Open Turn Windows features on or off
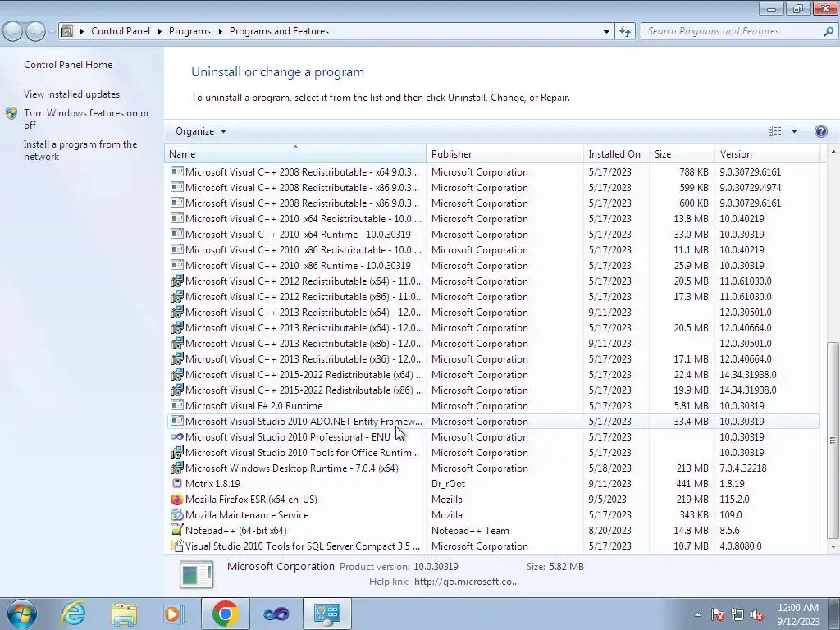The image size is (840, 630). pyautogui.click(x=86, y=119)
